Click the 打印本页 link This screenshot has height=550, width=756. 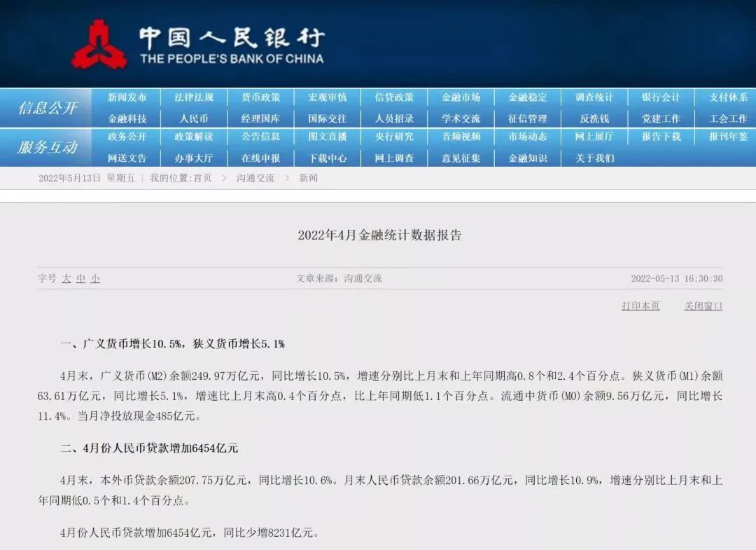640,306
